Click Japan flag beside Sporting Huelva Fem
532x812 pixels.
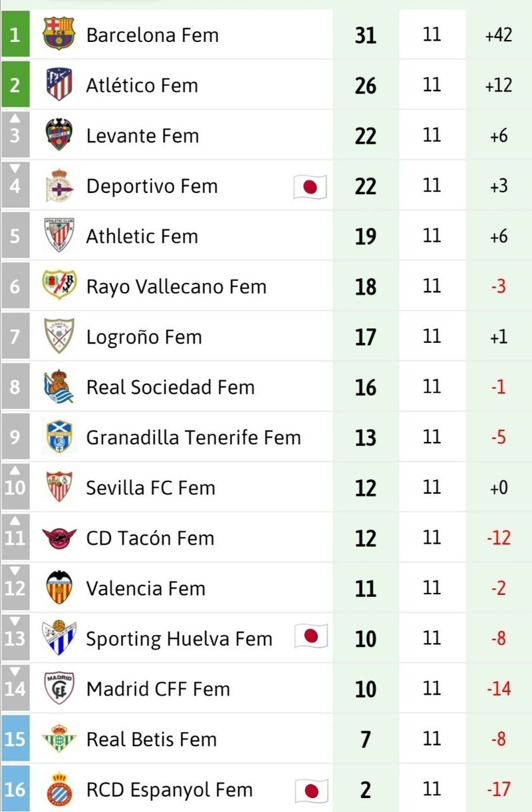point(311,636)
